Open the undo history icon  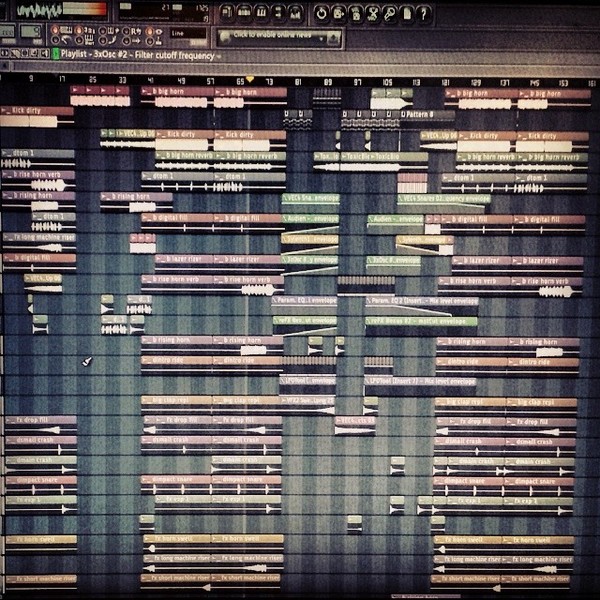[321, 13]
